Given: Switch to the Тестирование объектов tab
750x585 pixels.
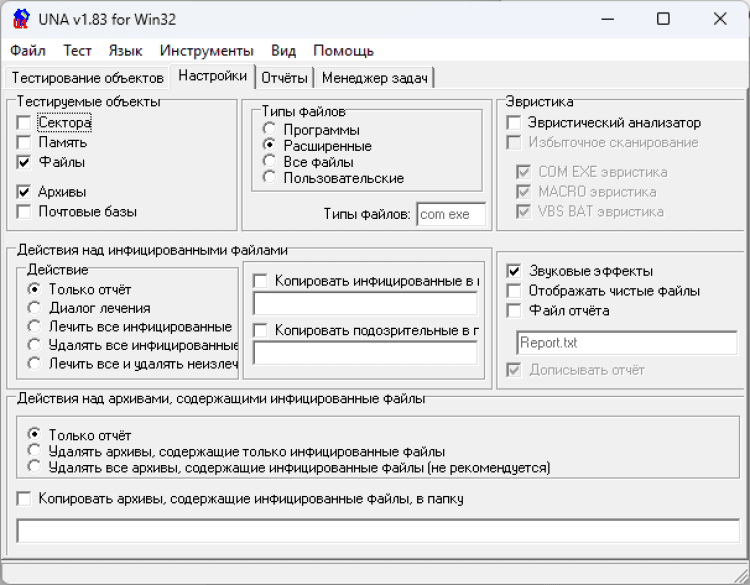Looking at the screenshot, I should click(88, 77).
